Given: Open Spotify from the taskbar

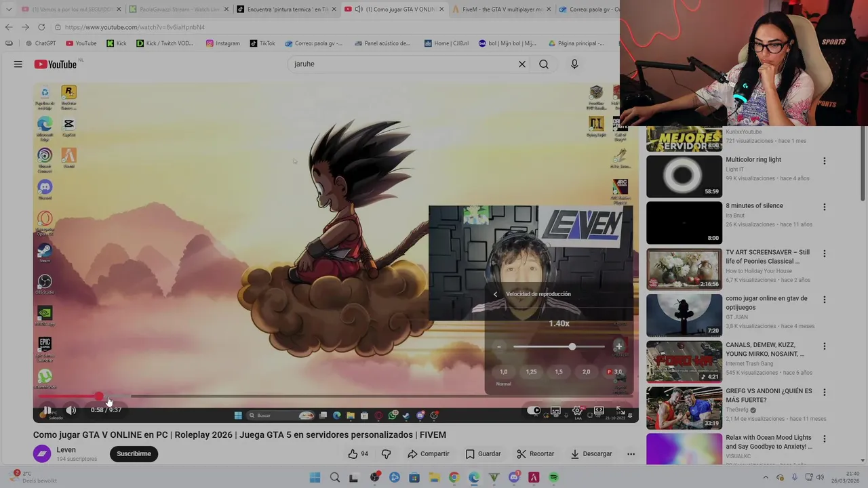Looking at the screenshot, I should 553,478.
